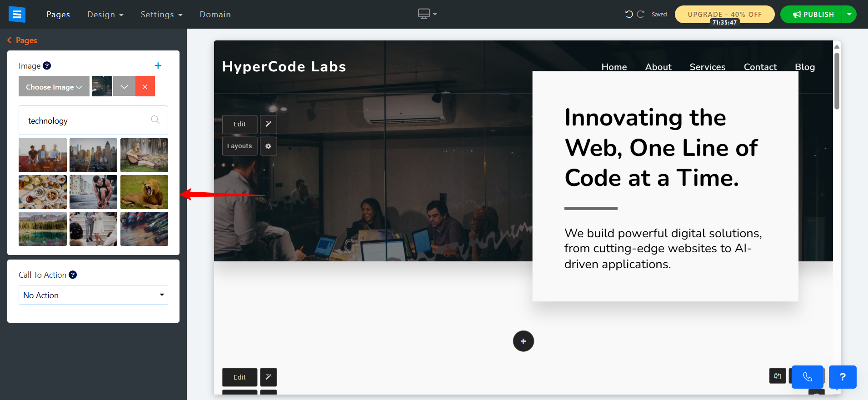Open the Settings dropdown menu
The width and height of the screenshot is (868, 400).
pyautogui.click(x=161, y=15)
